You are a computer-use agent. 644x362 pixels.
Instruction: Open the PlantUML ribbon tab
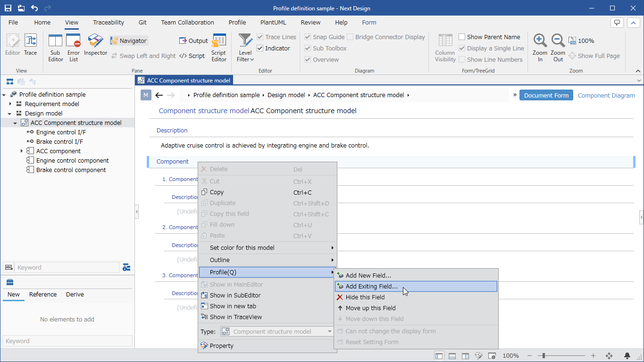coord(273,22)
